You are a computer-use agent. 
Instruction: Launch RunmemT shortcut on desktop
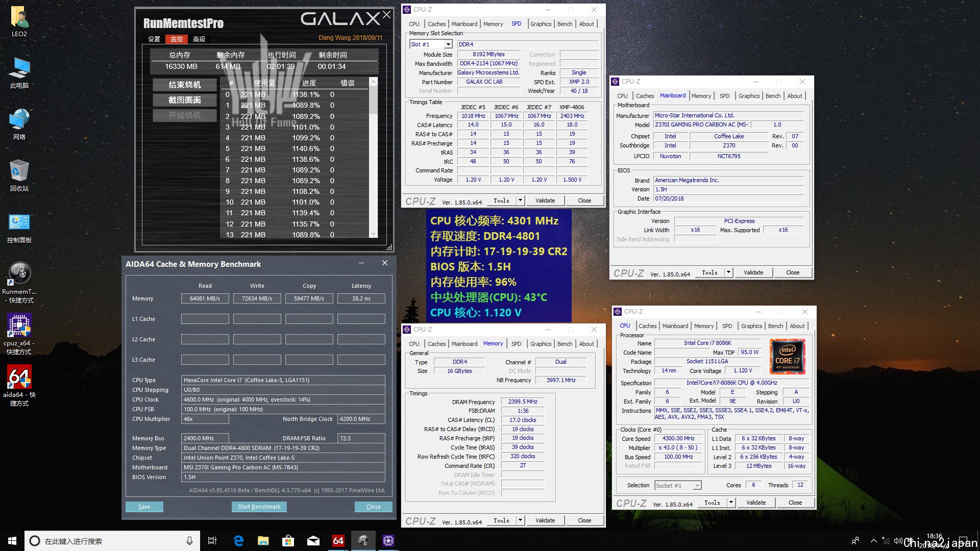coord(19,283)
